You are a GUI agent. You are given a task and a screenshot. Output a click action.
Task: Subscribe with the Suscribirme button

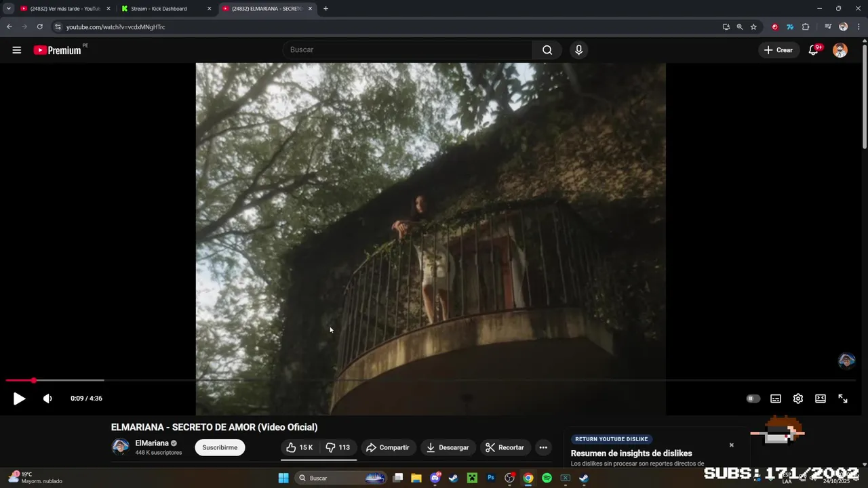(220, 447)
